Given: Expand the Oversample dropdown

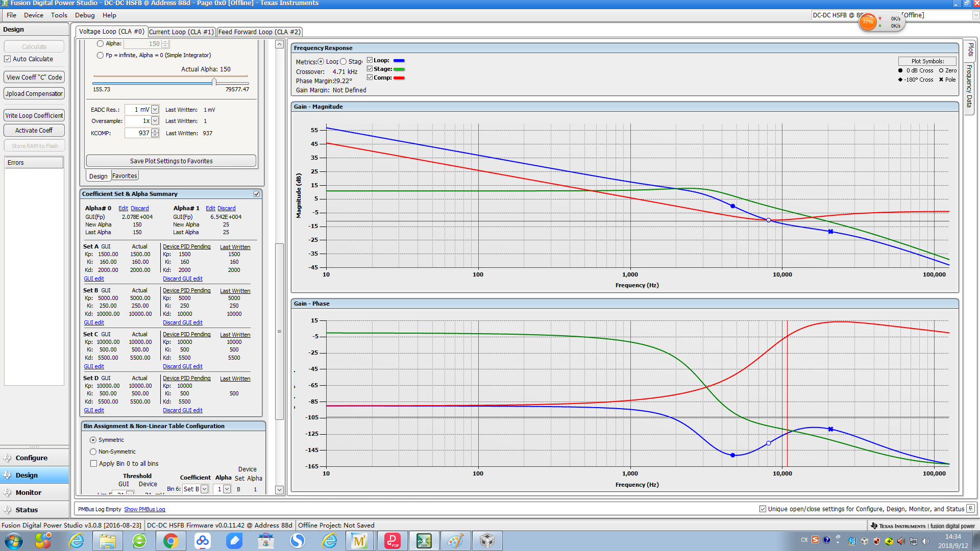Looking at the screenshot, I should [x=155, y=121].
